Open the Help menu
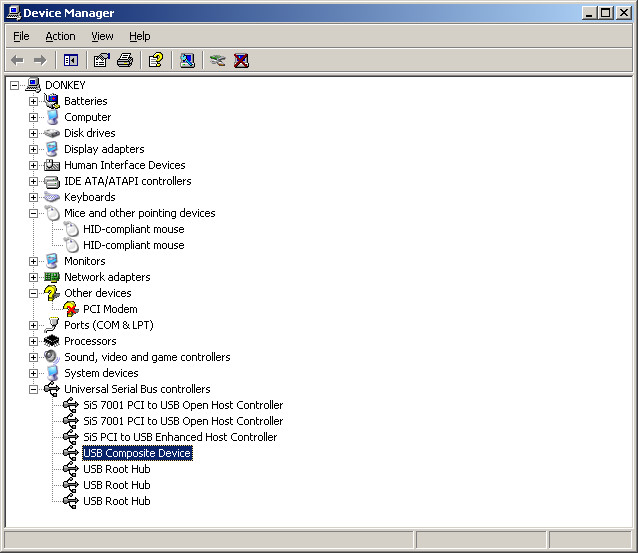Viewport: 638px width, 553px height. click(141, 36)
